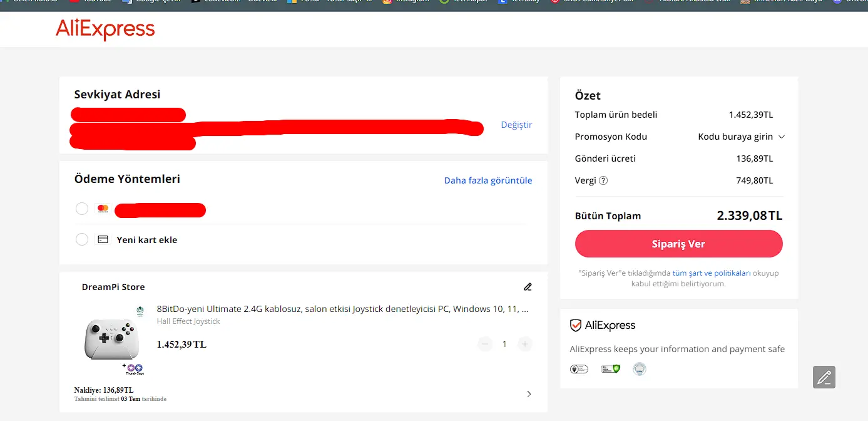
Task: Click Daha fazla görüntüle link
Action: coord(488,180)
